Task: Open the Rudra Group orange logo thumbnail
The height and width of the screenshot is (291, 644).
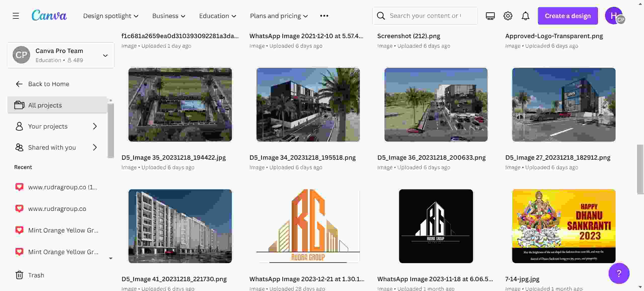Action: (x=308, y=226)
